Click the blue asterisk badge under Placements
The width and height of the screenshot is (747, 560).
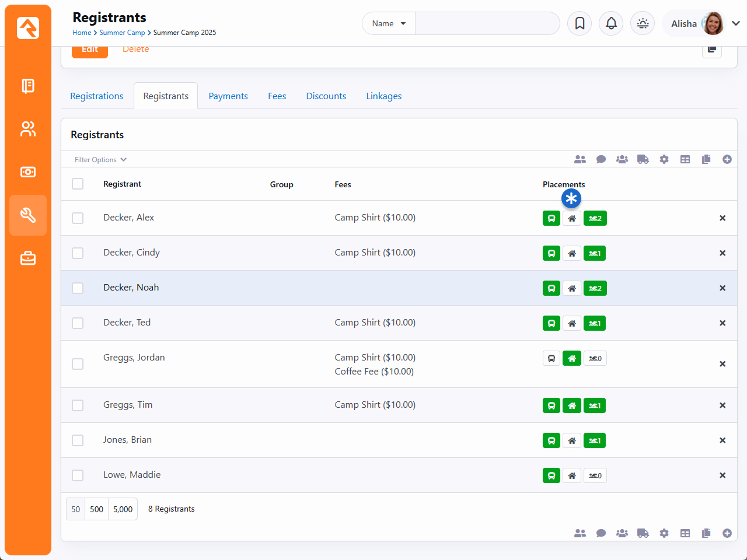(571, 198)
